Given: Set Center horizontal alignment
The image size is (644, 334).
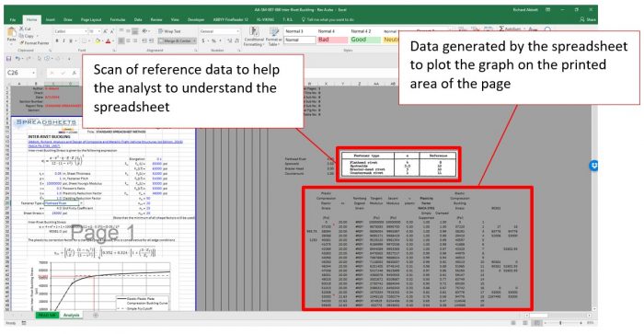Looking at the screenshot, I should click(128, 41).
